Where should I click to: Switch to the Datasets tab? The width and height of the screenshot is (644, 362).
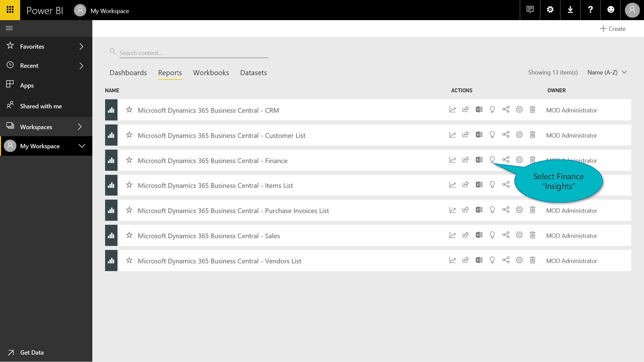point(253,73)
